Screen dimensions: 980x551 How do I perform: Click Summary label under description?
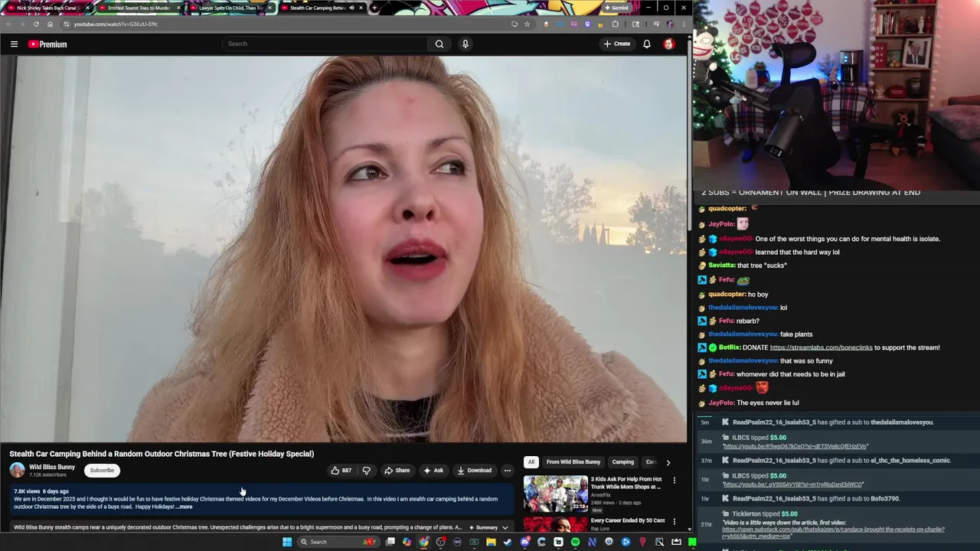tap(484, 527)
